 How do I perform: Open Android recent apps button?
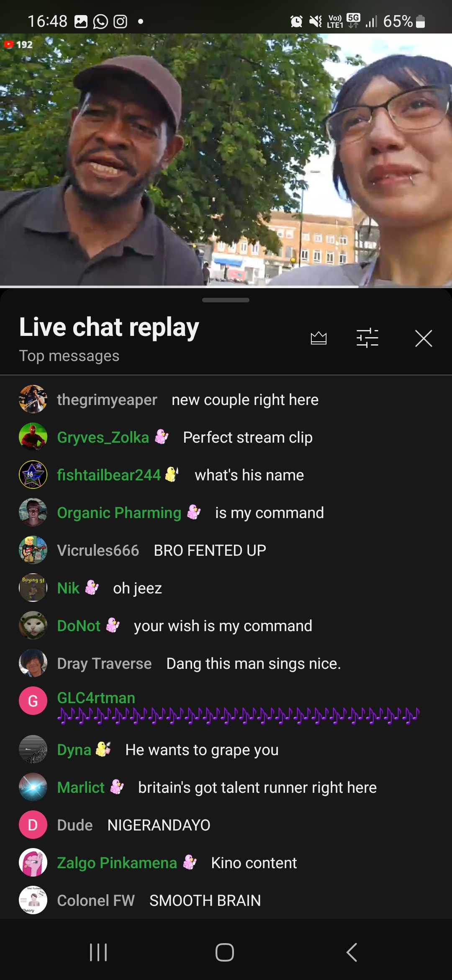[99, 952]
